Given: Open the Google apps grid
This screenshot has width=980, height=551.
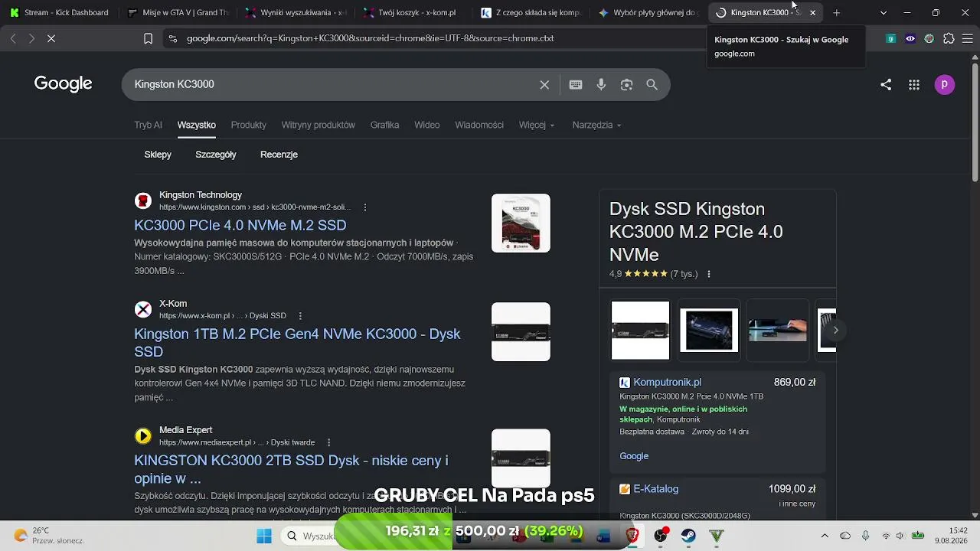Looking at the screenshot, I should [914, 85].
